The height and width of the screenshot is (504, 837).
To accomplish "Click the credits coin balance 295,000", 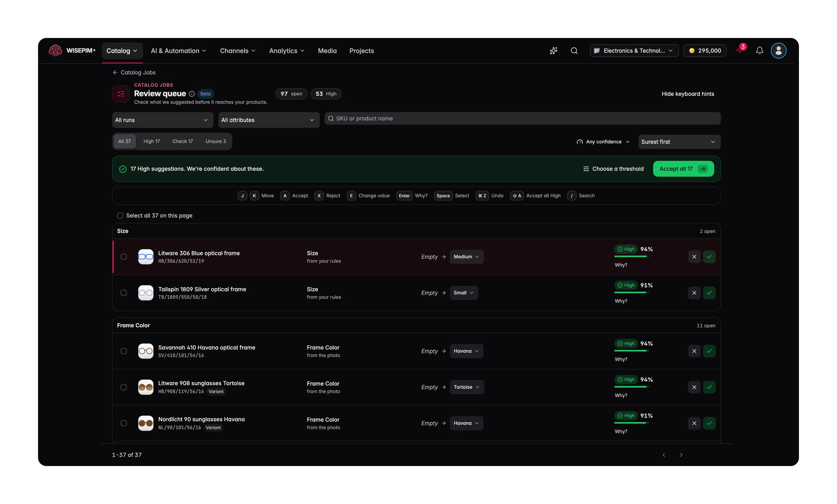I will coord(705,51).
